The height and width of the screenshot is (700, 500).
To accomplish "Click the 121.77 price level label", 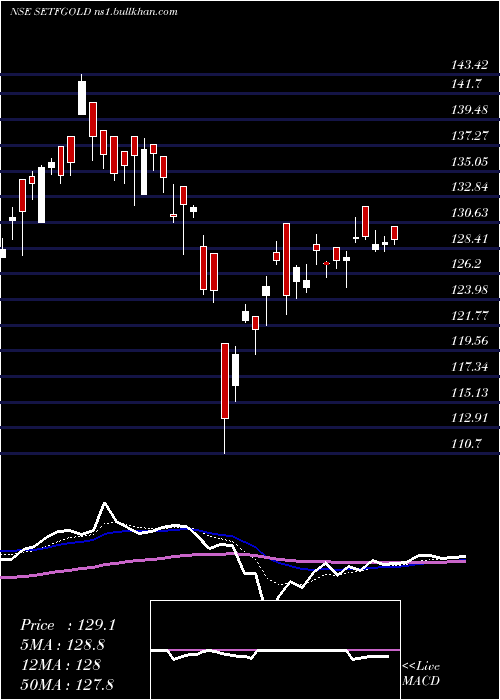I will [469, 317].
